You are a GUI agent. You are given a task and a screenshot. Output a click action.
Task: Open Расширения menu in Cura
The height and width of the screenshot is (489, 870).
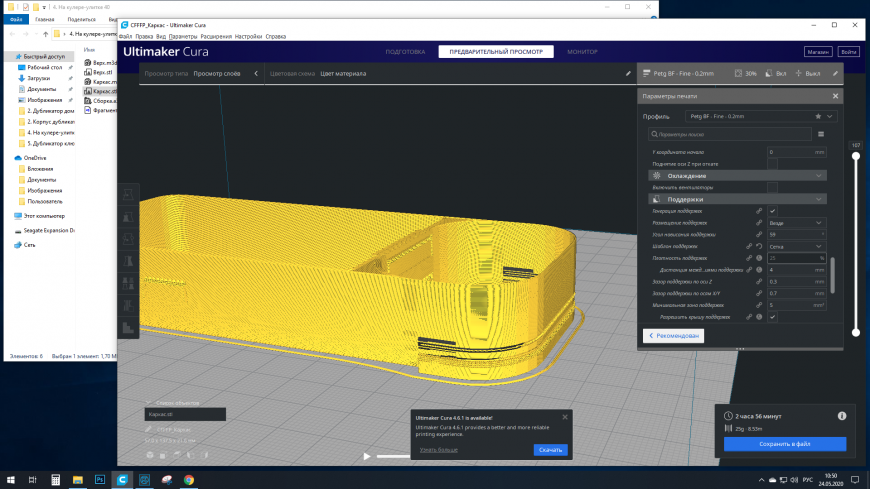tap(216, 37)
